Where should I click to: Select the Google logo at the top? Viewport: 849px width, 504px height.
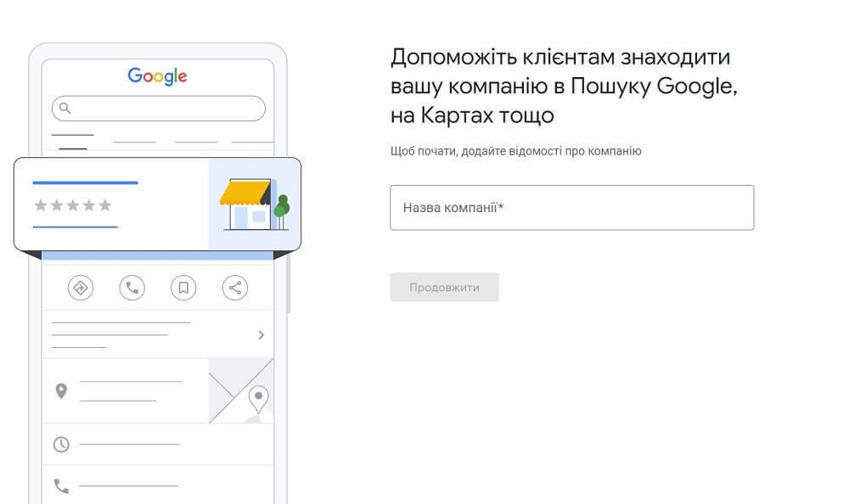coord(156,76)
